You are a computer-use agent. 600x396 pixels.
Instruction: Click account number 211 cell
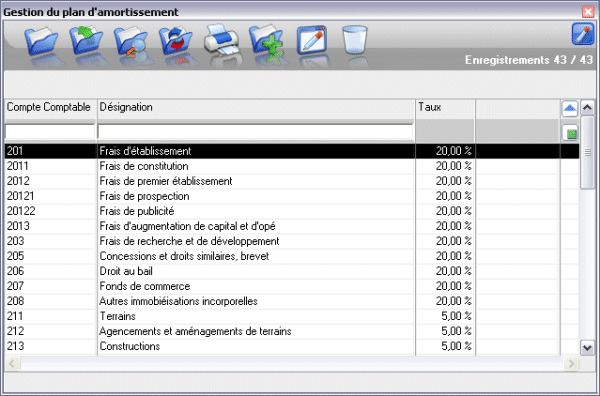pyautogui.click(x=51, y=316)
